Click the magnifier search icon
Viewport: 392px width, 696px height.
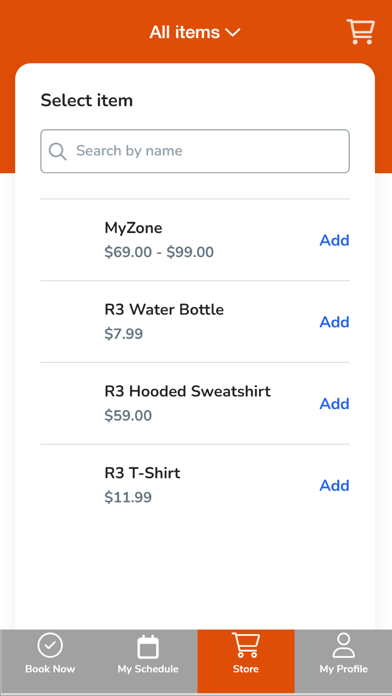point(58,151)
